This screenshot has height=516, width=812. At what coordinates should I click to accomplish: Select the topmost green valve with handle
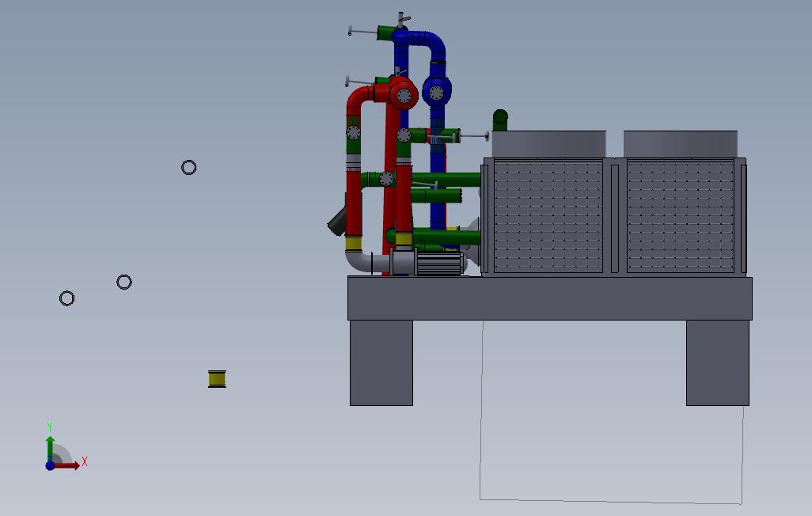tap(385, 33)
